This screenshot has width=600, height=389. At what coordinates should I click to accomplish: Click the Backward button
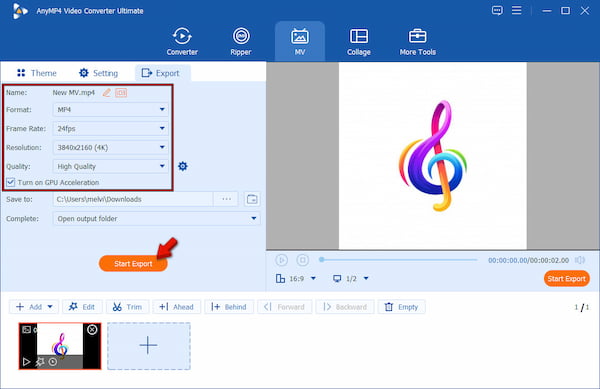[x=345, y=307]
